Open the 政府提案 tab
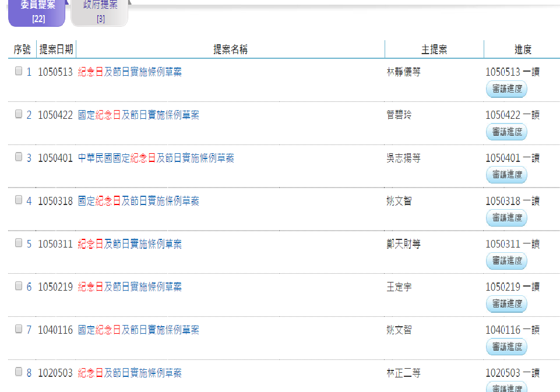Viewport: 560px width, 392px height. point(100,12)
